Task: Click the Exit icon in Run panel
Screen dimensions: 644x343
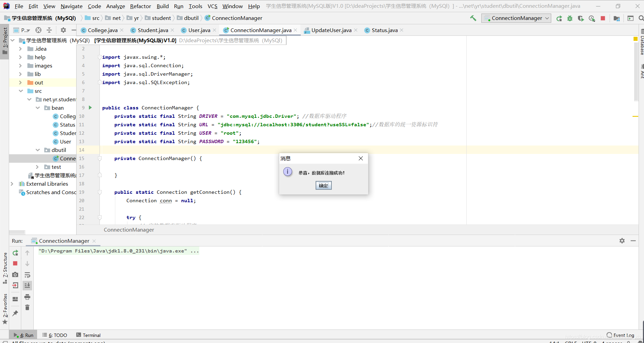Action: [x=15, y=286]
